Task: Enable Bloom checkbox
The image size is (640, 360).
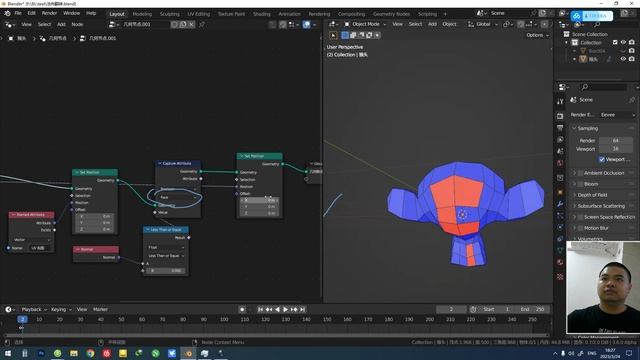Action: (x=580, y=184)
